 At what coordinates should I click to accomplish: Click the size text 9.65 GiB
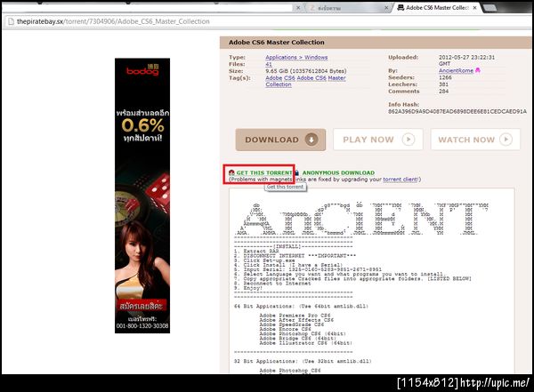pyautogui.click(x=306, y=71)
